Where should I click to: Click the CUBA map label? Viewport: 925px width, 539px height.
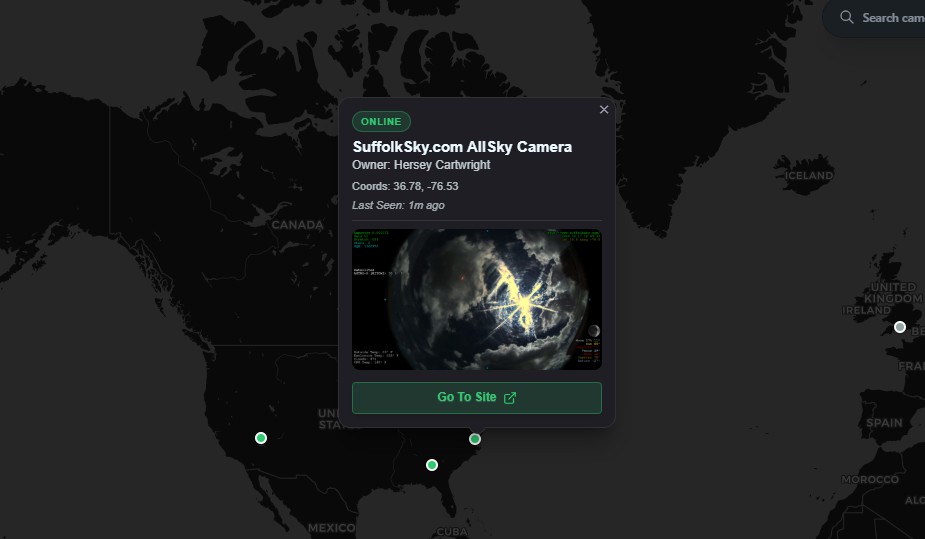pyautogui.click(x=452, y=532)
